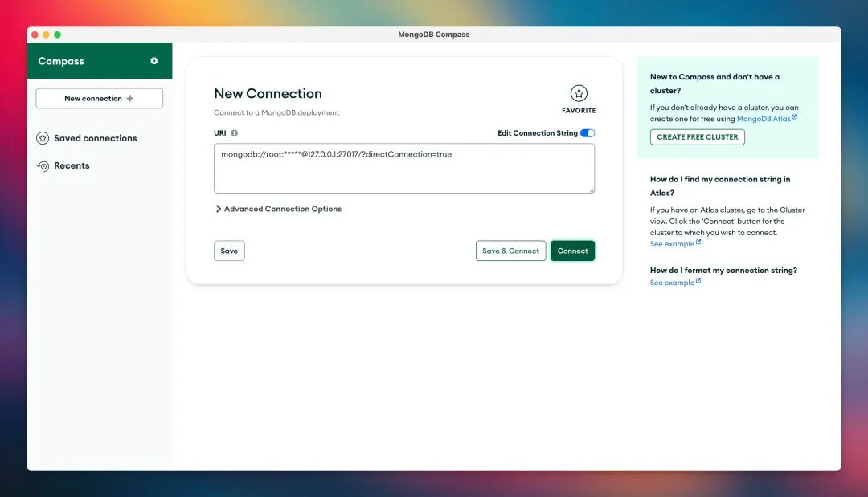Click the resize handle of URI textarea
Viewport: 868px width, 497px height.
pyautogui.click(x=592, y=189)
